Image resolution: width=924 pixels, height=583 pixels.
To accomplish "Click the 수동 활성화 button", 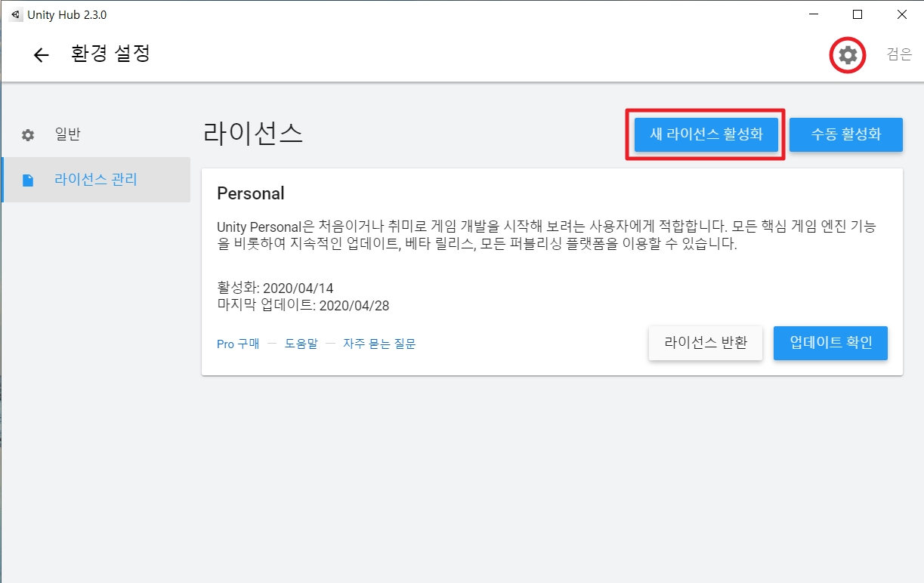I will coord(846,134).
